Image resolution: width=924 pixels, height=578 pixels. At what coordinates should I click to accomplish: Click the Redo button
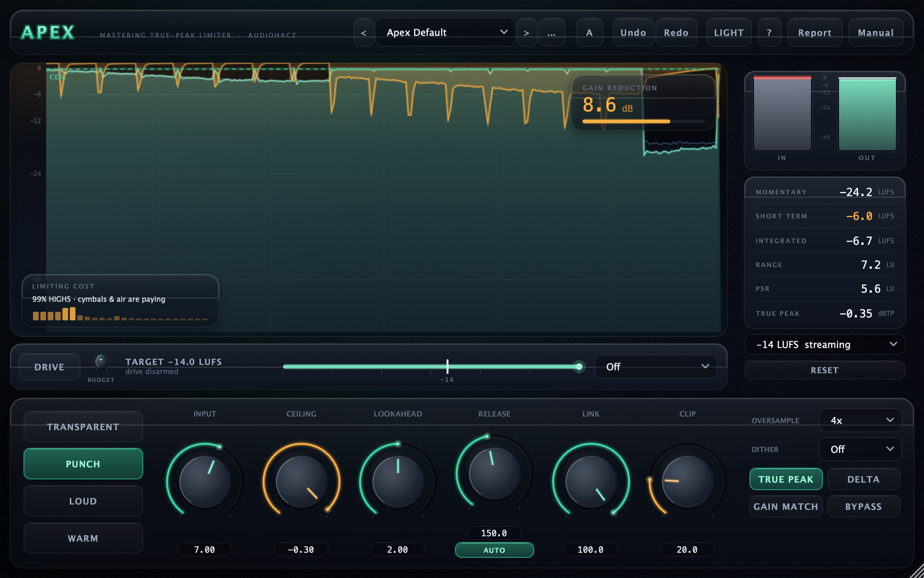676,33
